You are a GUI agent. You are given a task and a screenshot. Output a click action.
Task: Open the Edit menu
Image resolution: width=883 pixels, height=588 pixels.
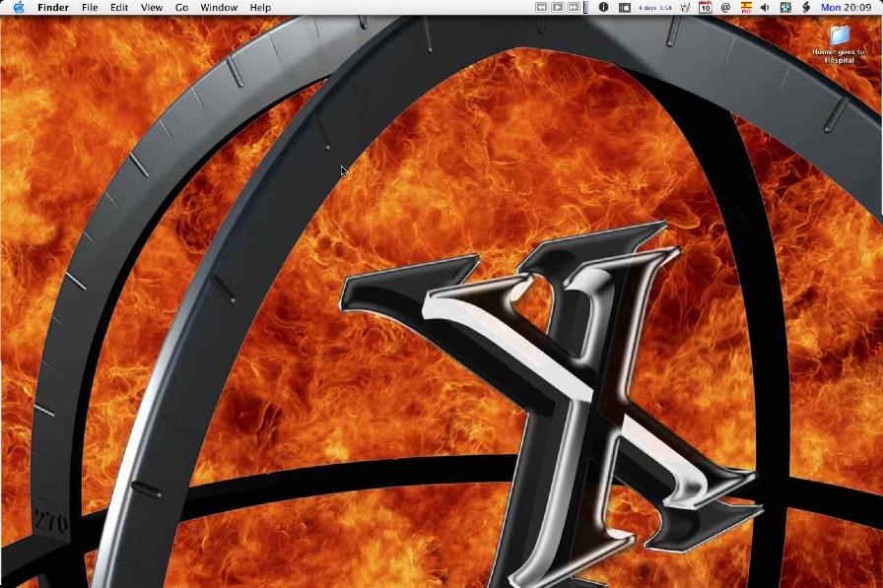[x=119, y=7]
